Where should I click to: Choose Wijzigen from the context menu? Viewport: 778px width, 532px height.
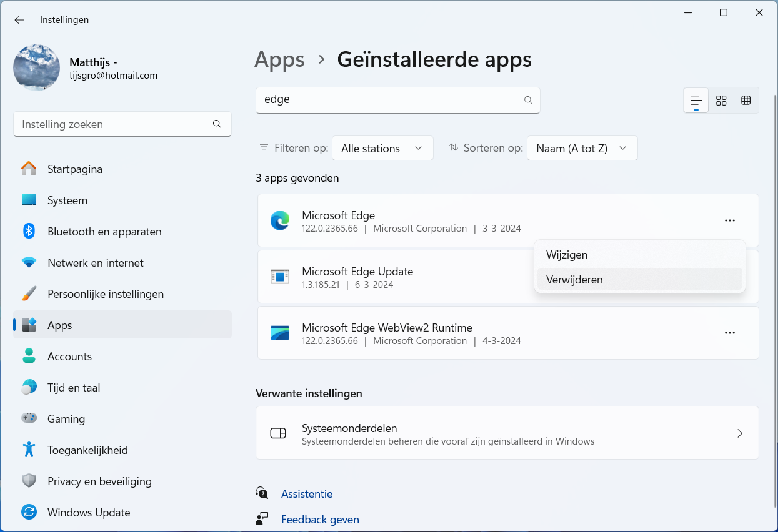(567, 255)
